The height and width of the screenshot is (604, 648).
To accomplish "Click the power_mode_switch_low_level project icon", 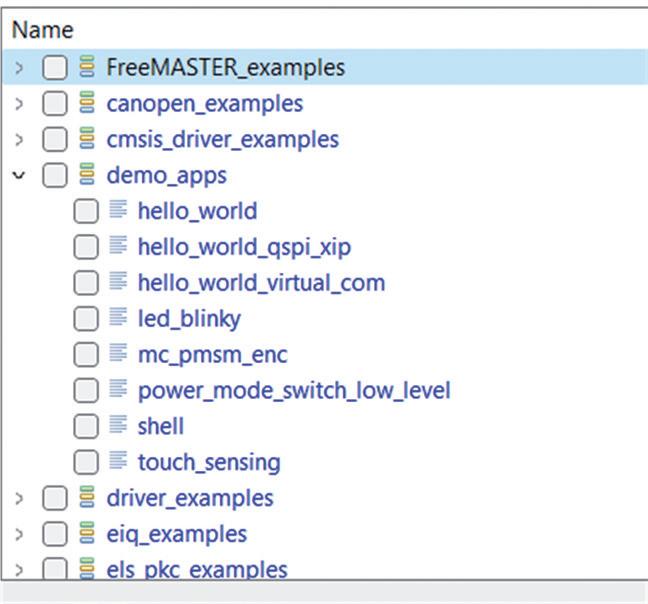I will coord(118,389).
